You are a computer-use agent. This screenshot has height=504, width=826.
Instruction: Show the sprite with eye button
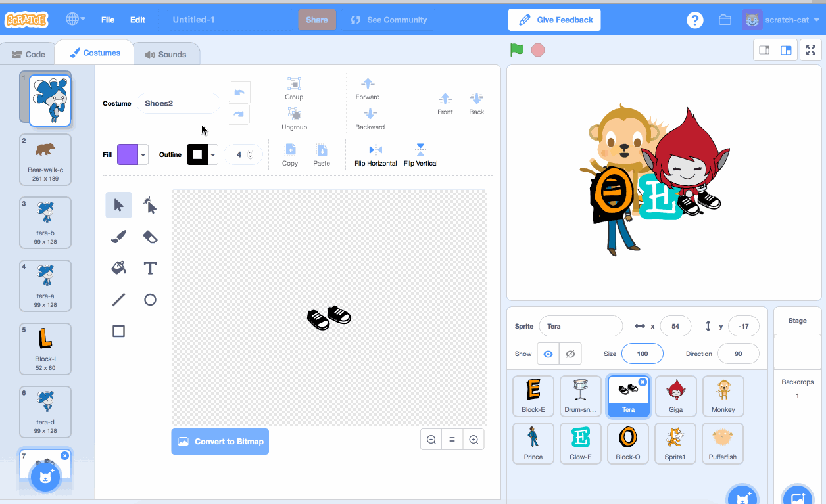548,354
